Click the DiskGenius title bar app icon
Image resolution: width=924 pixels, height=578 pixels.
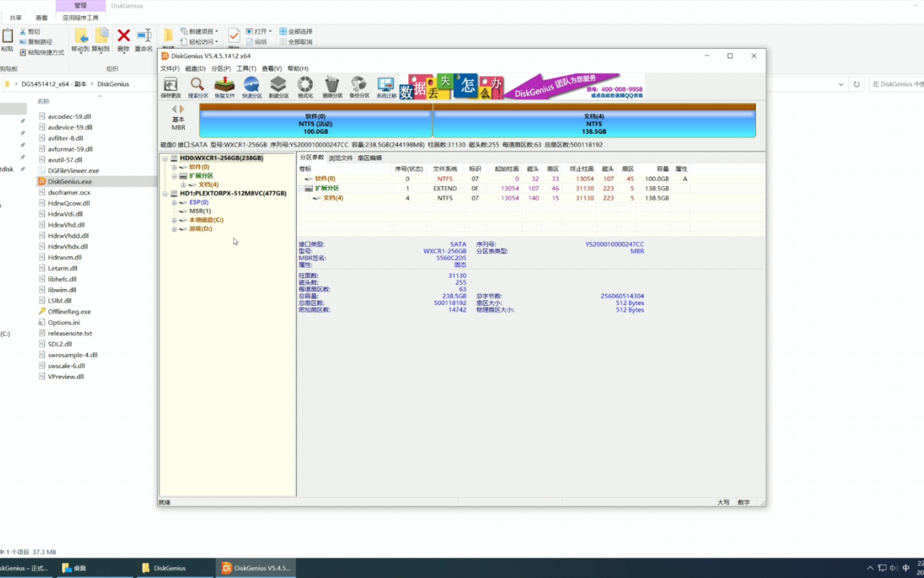pos(165,56)
